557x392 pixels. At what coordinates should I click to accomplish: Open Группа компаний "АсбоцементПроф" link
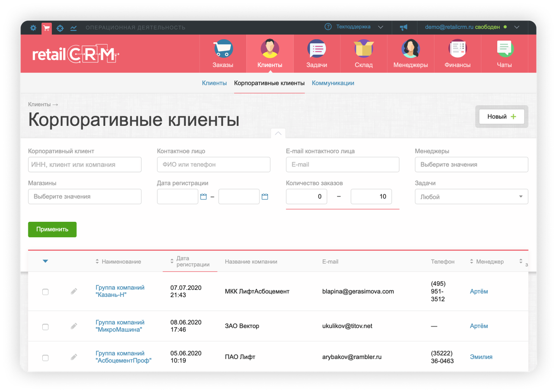[123, 357]
